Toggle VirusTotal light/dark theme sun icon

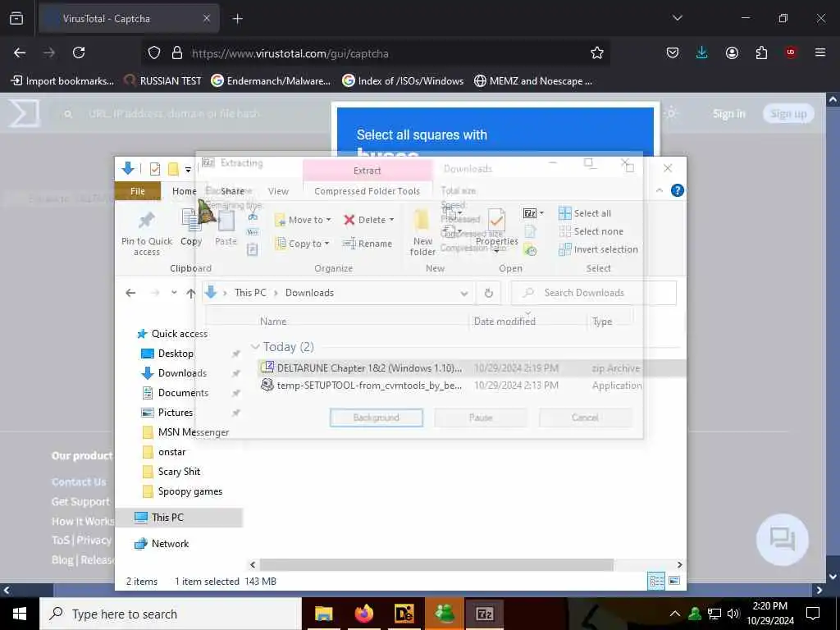(671, 113)
